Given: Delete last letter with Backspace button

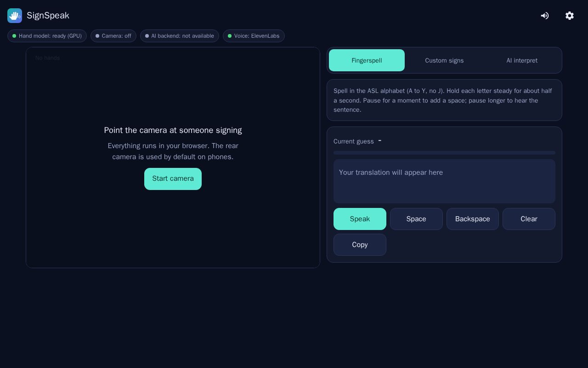Looking at the screenshot, I should point(473,219).
